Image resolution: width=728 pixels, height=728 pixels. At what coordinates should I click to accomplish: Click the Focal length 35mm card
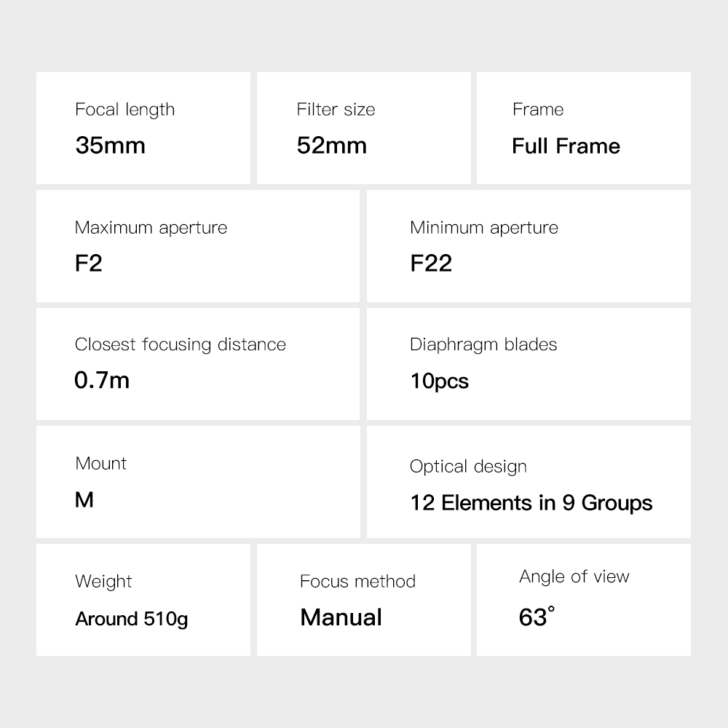click(143, 128)
